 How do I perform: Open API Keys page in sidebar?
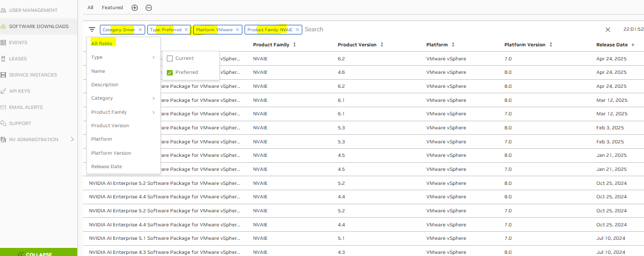(19, 91)
